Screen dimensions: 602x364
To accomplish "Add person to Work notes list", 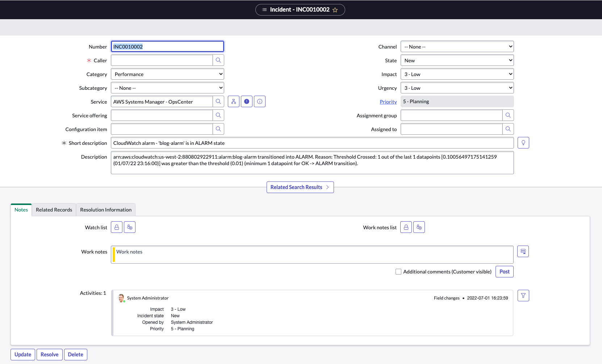I will (x=419, y=227).
